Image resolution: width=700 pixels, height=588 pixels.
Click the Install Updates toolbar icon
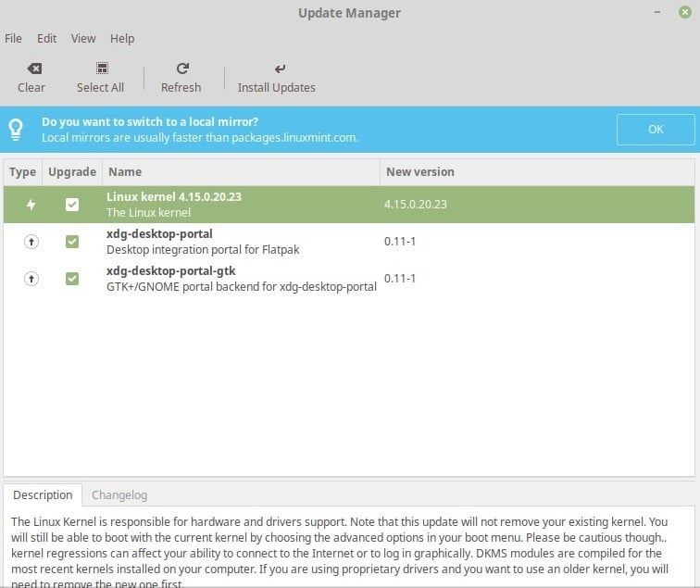[x=280, y=69]
